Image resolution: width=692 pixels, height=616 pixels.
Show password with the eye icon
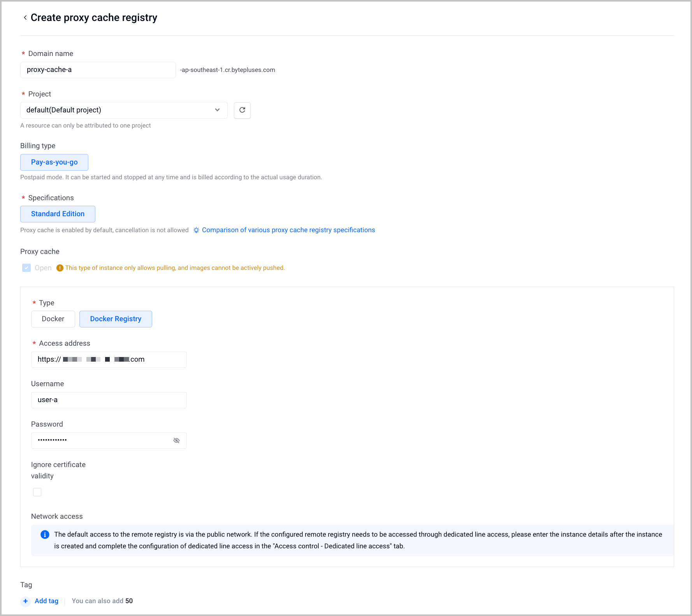(x=176, y=440)
